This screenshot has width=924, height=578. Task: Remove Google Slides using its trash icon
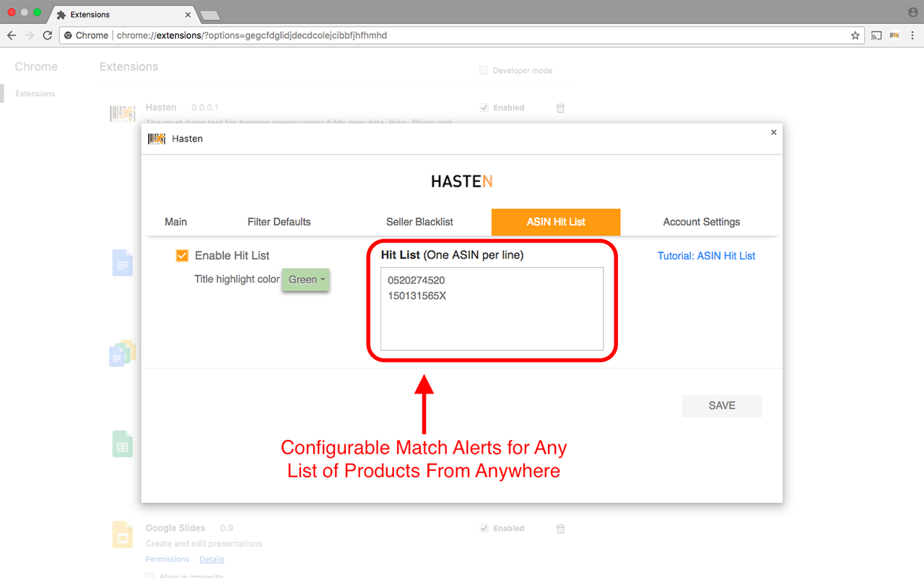(x=560, y=529)
